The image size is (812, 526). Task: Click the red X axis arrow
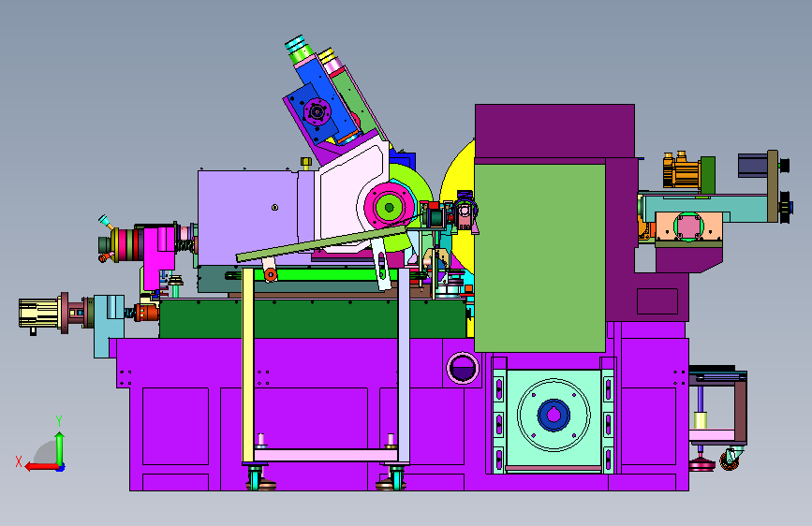tap(41, 466)
